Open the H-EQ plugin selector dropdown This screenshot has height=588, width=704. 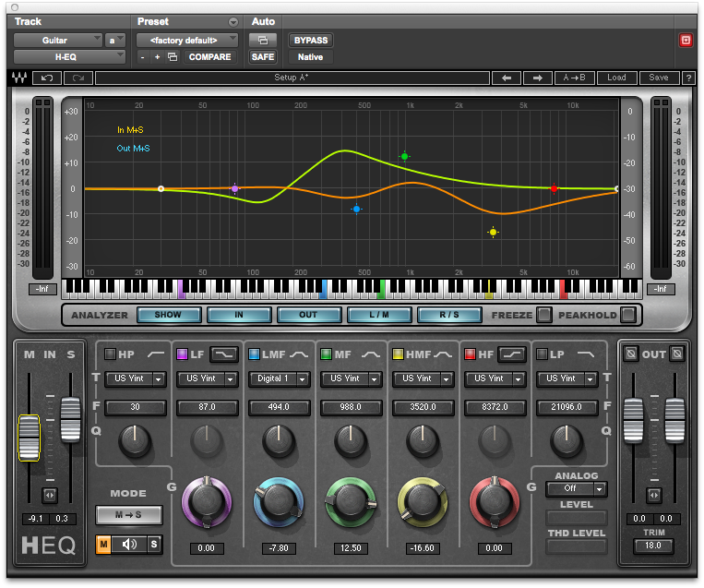(x=69, y=57)
